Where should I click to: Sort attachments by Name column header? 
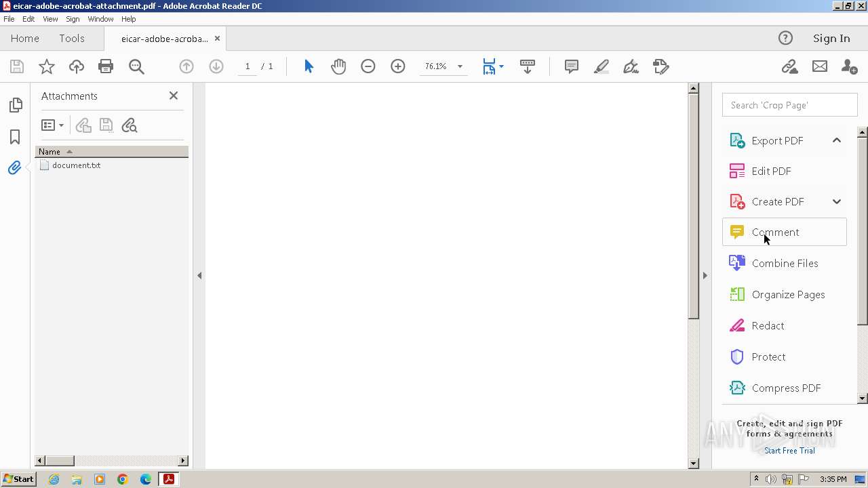pos(112,151)
